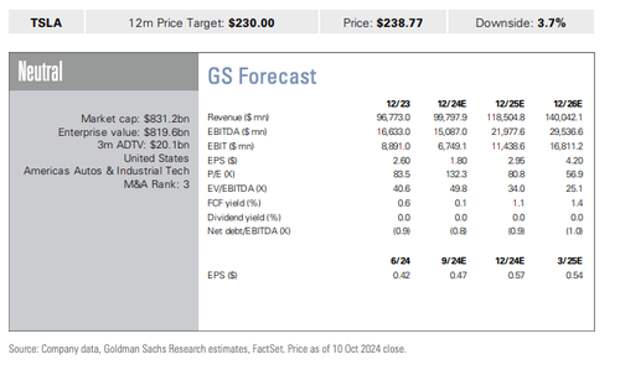The height and width of the screenshot is (370, 620).
Task: Select the 12m Price Target $230.00 box
Action: click(x=202, y=23)
